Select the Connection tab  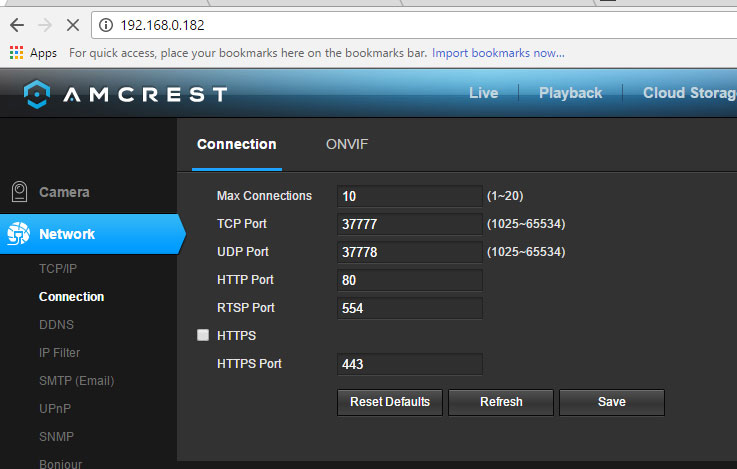click(236, 144)
